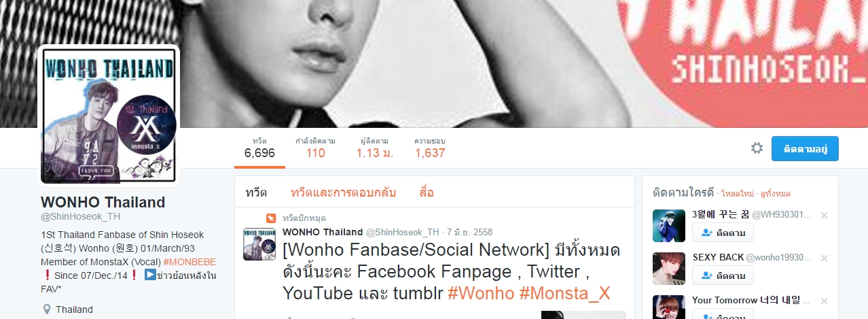This screenshot has width=868, height=319.
Task: Toggle the blue following button
Action: coord(805,148)
